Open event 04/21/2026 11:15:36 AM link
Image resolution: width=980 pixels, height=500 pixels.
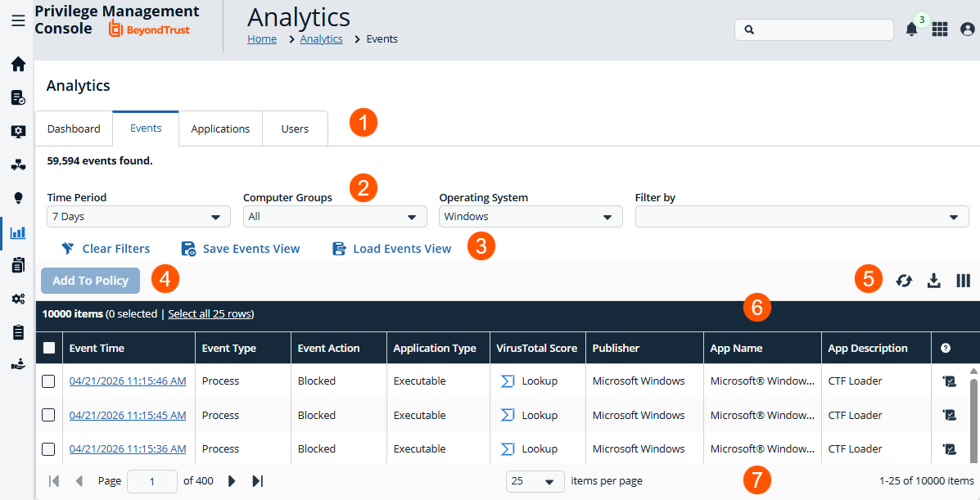point(128,448)
